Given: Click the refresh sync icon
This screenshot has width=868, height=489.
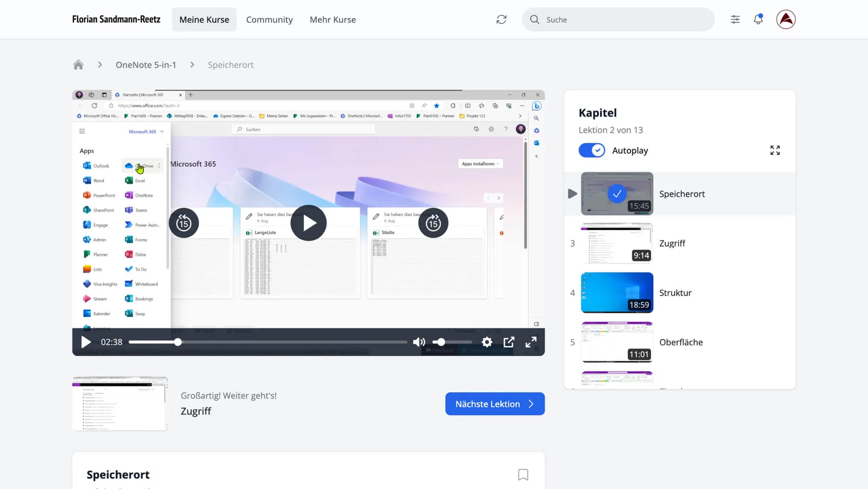Looking at the screenshot, I should point(501,20).
